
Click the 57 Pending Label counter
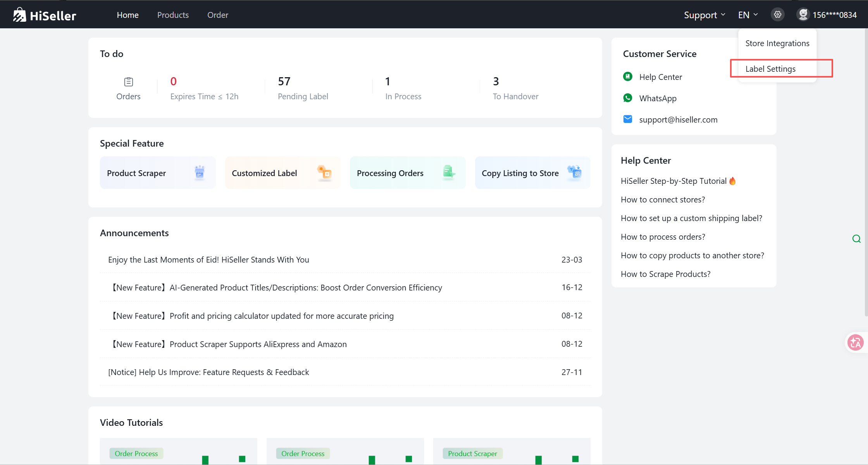284,81
